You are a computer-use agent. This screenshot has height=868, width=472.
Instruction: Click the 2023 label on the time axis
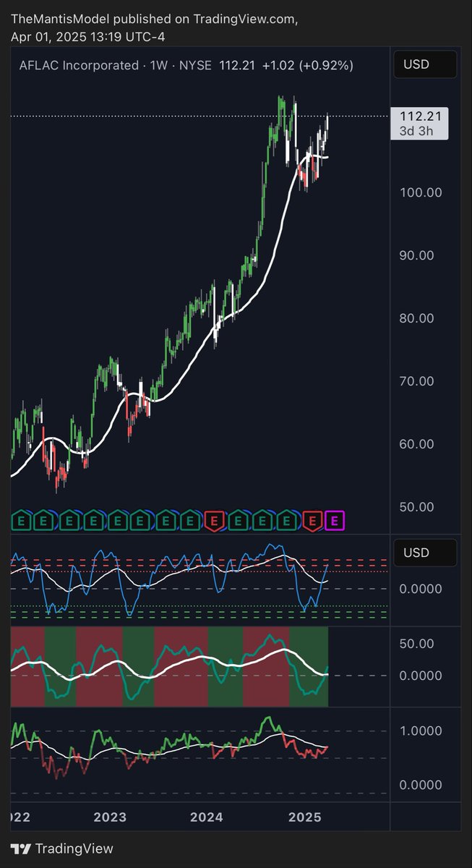pyautogui.click(x=111, y=817)
